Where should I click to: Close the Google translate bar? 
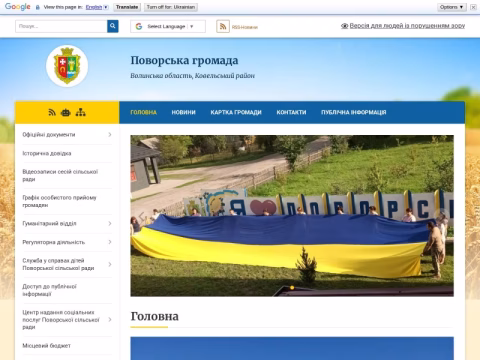pos(473,7)
